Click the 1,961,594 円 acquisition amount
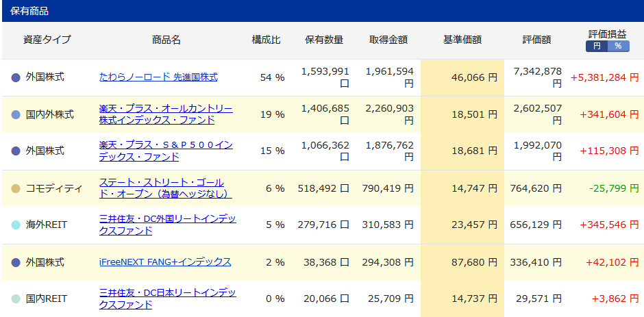The height and width of the screenshot is (317, 644). tap(390, 77)
